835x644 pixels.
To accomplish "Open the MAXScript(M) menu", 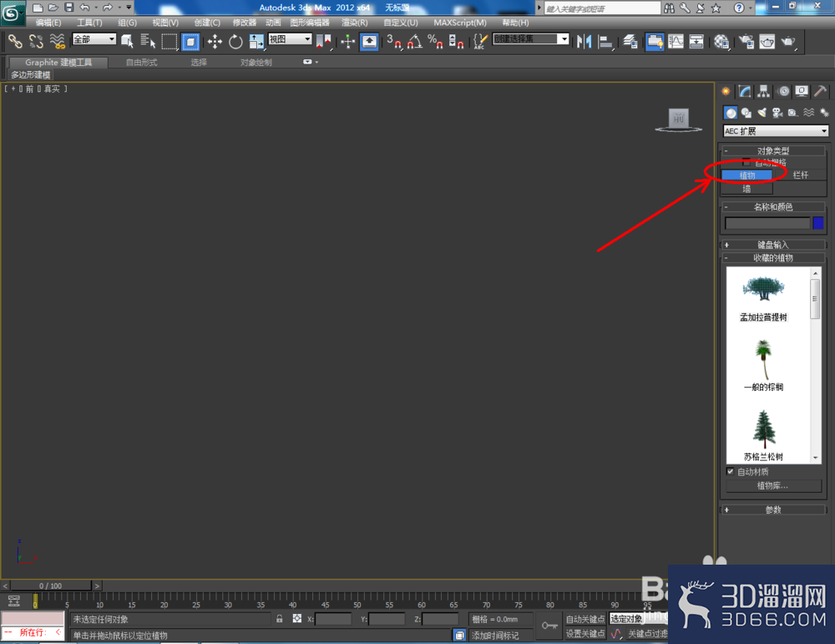I will [x=460, y=23].
